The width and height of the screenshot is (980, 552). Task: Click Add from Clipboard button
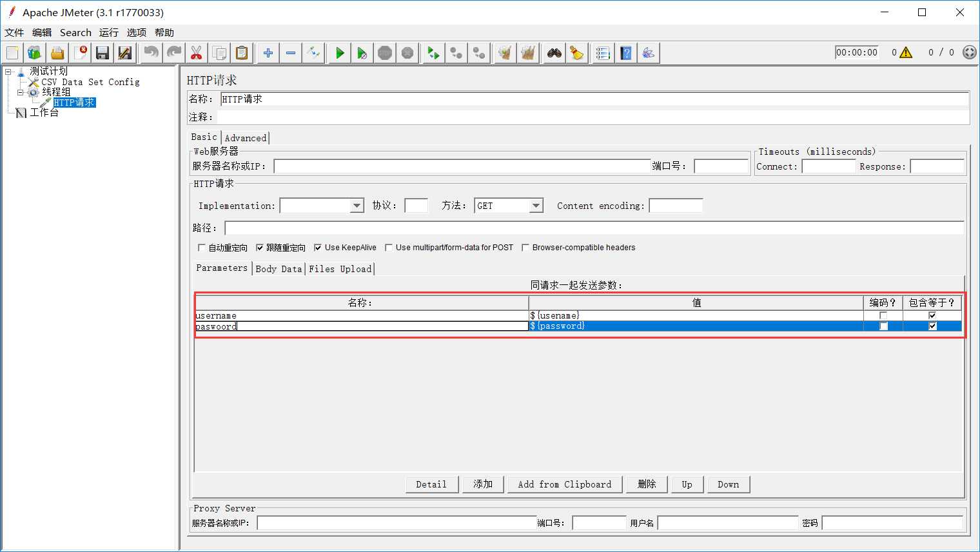[565, 484]
